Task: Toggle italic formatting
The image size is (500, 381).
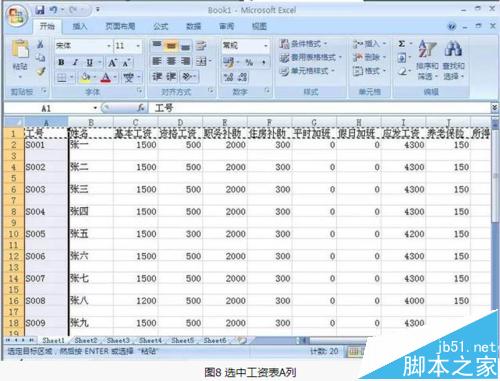Action: tap(76, 62)
